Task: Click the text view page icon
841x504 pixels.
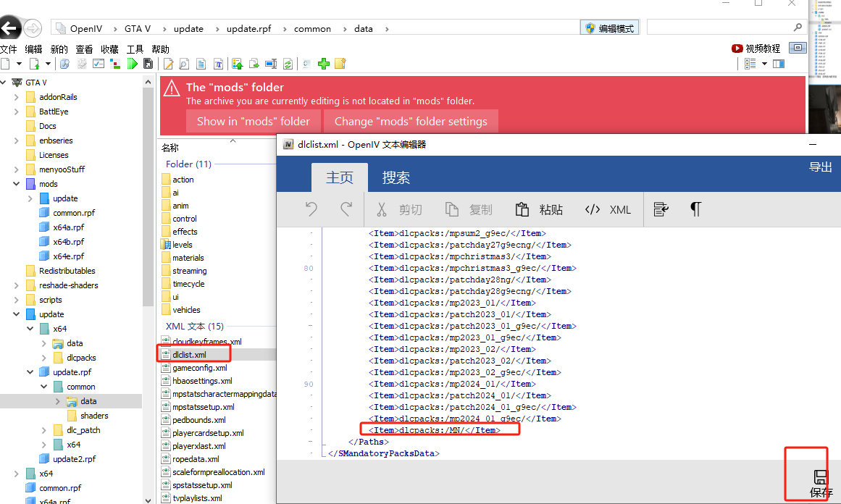Action: 201,64
